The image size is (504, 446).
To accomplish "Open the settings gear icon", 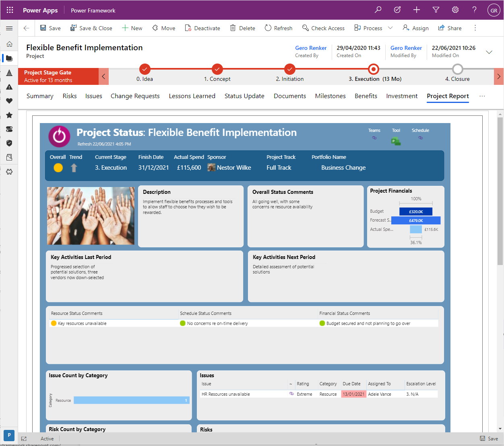I will pos(455,10).
